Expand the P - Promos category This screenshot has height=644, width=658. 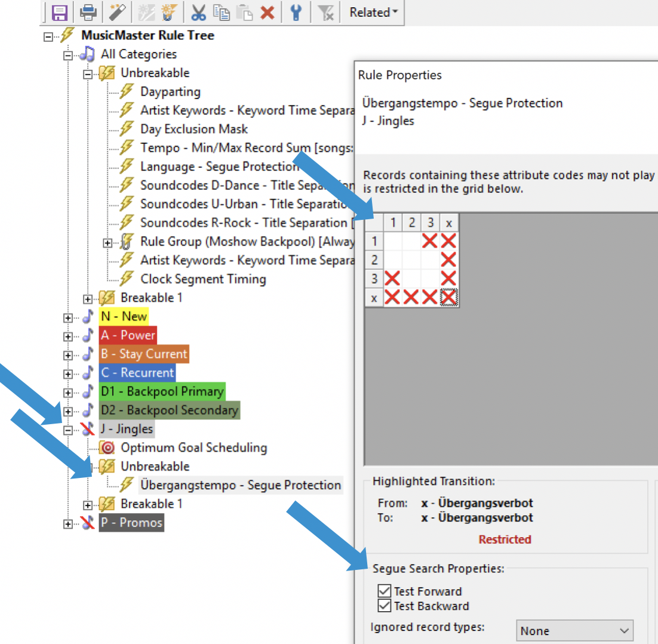click(68, 523)
